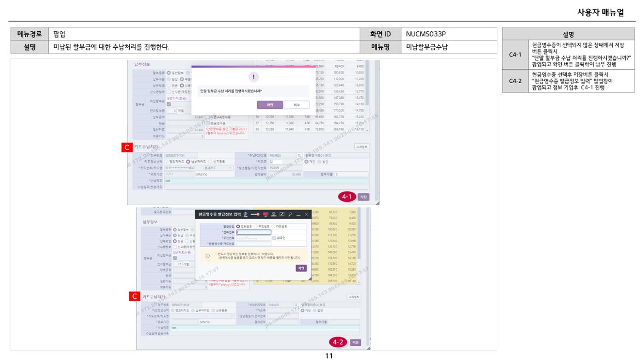Tick the 현금영수증 checkbox in the 4-1 screen

(x=208, y=123)
